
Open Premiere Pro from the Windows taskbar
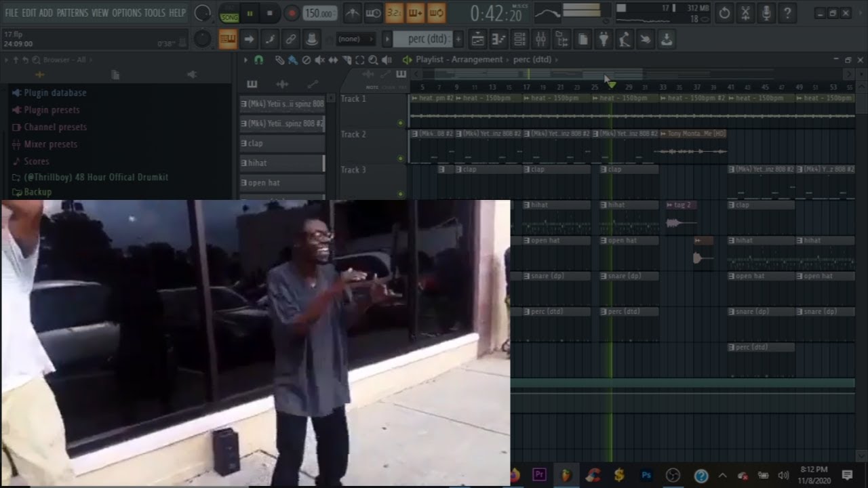tap(540, 475)
